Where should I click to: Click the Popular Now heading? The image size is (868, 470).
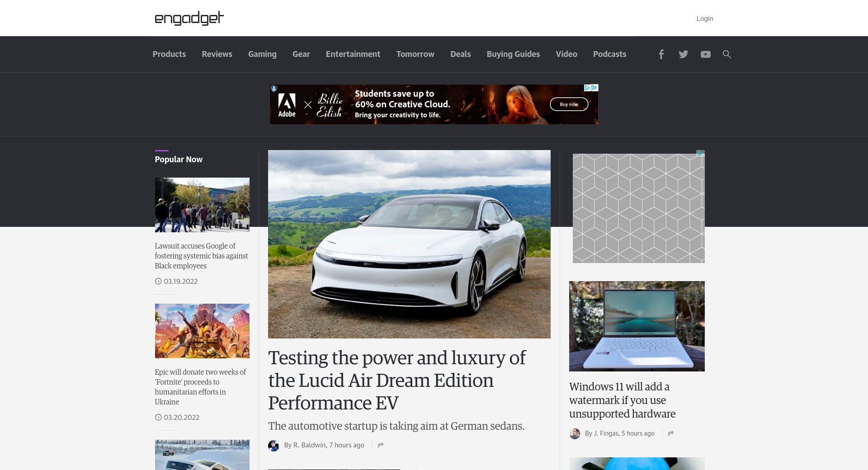click(179, 160)
